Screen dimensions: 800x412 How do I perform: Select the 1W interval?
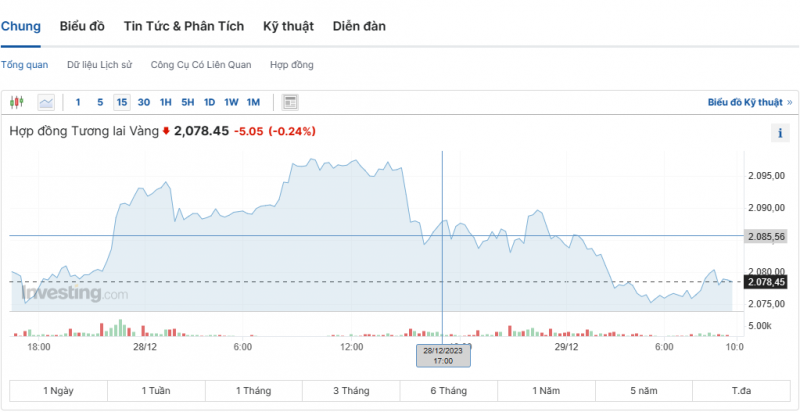coord(231,102)
